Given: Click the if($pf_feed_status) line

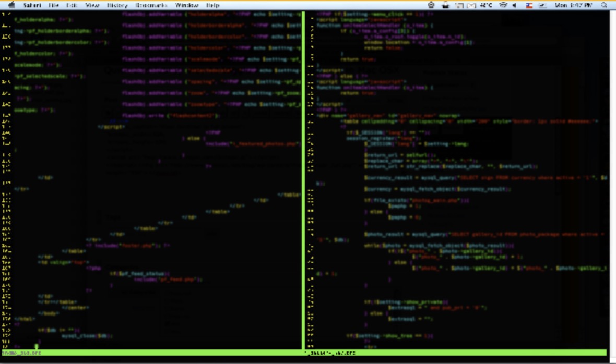Looking at the screenshot, I should click(x=140, y=273).
